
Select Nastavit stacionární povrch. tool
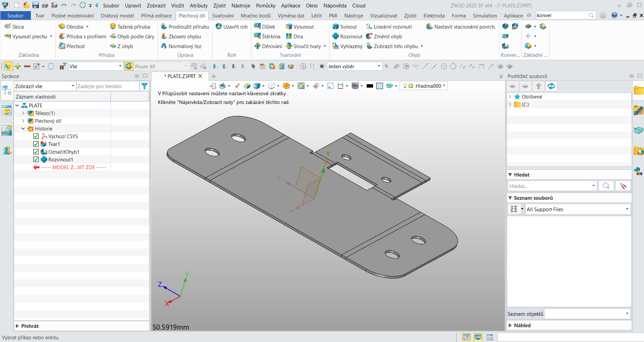click(461, 27)
